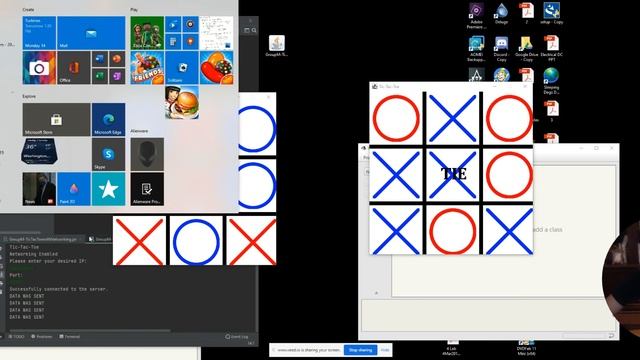Screen dimensions: 640x360
Task: Open the Electrical DC PPT PDF file
Action: pyautogui.click(x=551, y=49)
